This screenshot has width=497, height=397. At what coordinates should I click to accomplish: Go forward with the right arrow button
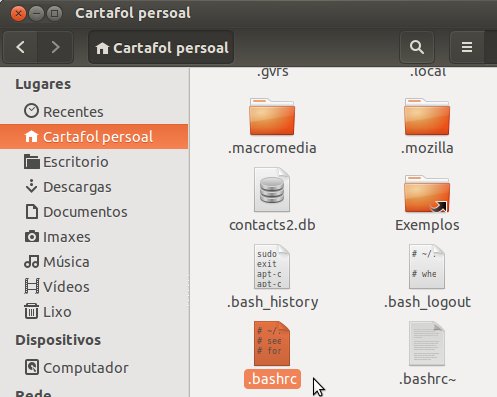(55, 47)
